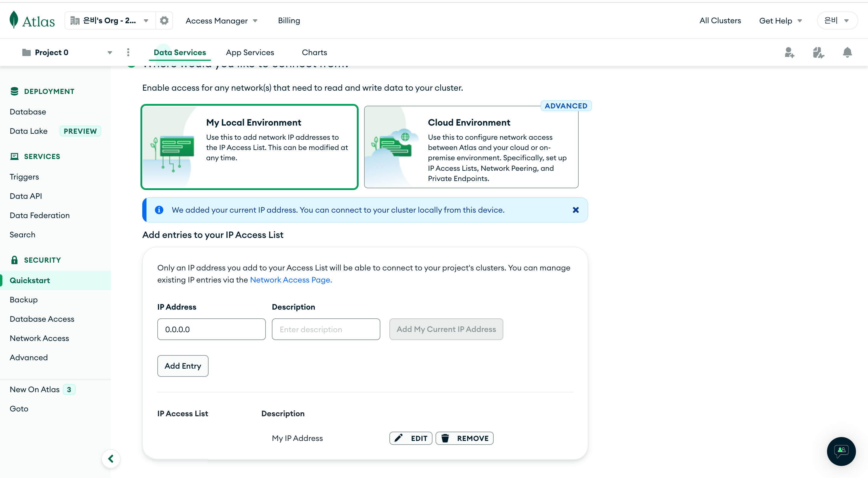Expand the Project 0 dropdown
The image size is (868, 478).
click(109, 52)
